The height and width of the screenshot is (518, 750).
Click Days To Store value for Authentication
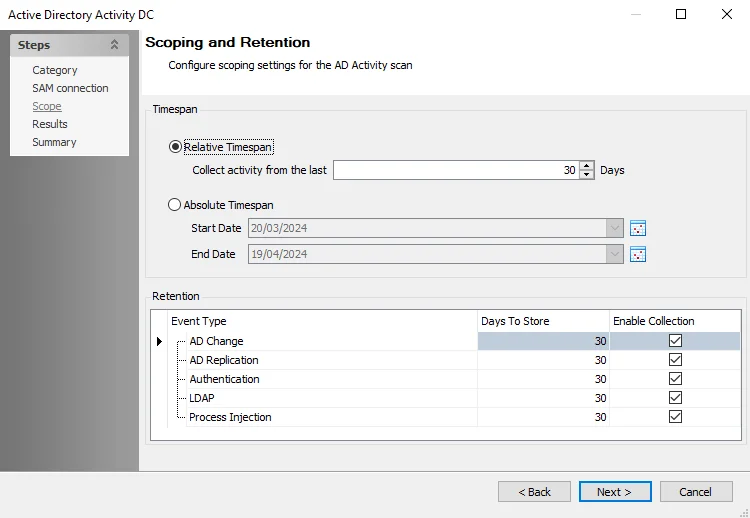click(543, 379)
